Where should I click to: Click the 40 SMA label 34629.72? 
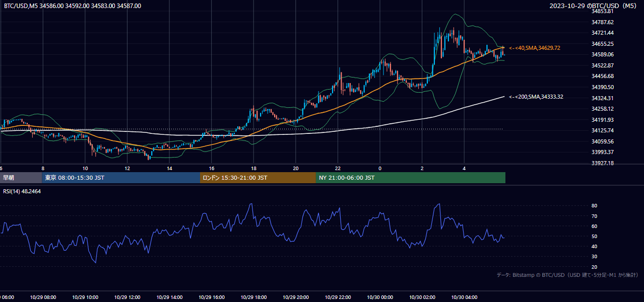coord(535,48)
